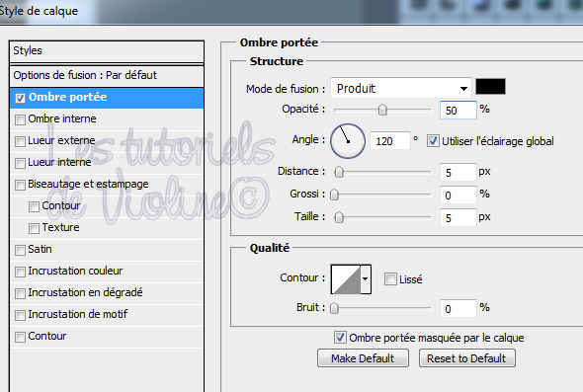Image resolution: width=583 pixels, height=392 pixels.
Task: Toggle Utiliser l'éclairage global checkbox
Action: pos(433,141)
